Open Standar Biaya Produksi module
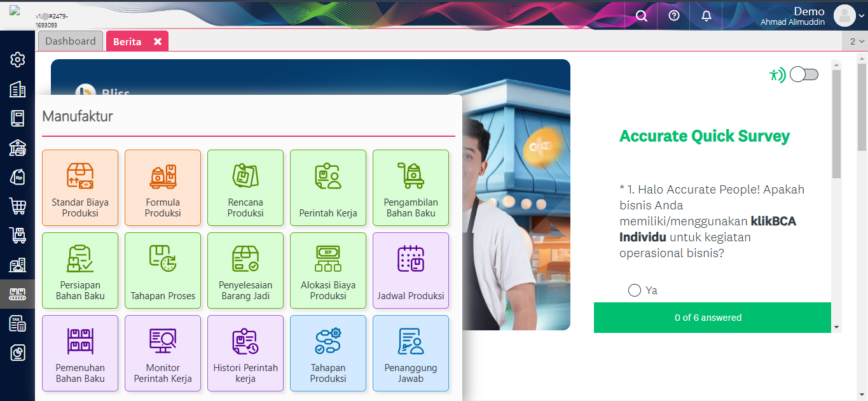 coord(80,188)
